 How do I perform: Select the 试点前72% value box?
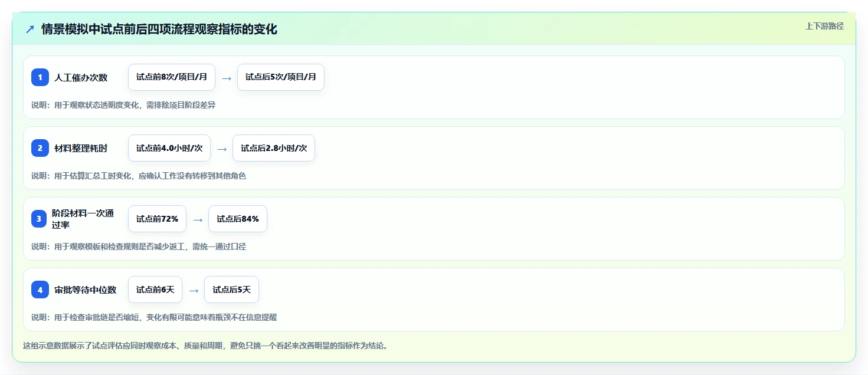coord(157,219)
